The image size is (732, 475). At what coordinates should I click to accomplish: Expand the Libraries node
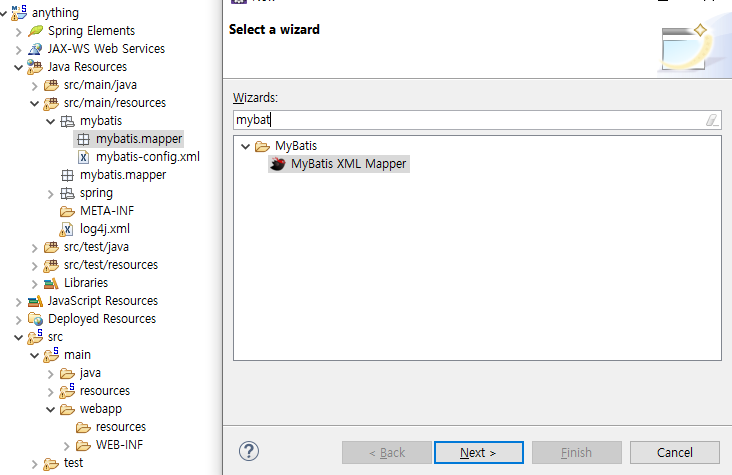[35, 284]
